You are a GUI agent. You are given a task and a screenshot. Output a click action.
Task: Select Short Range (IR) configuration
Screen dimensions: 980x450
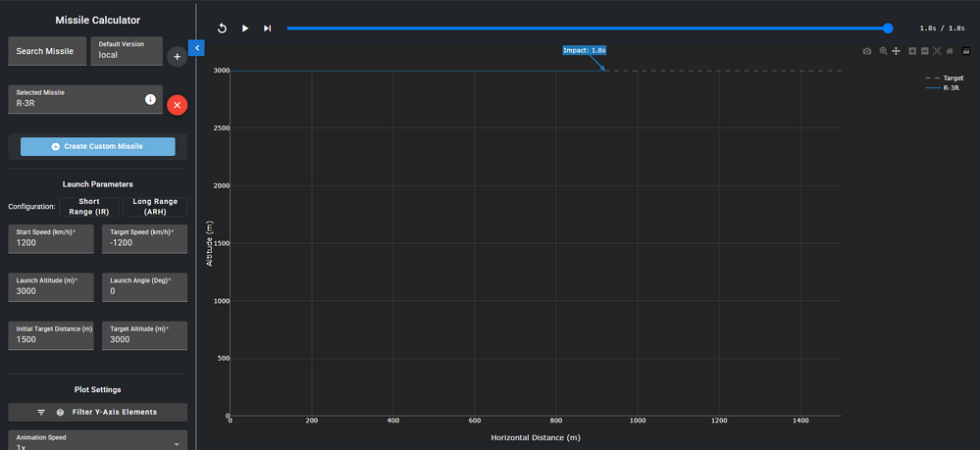pyautogui.click(x=89, y=206)
